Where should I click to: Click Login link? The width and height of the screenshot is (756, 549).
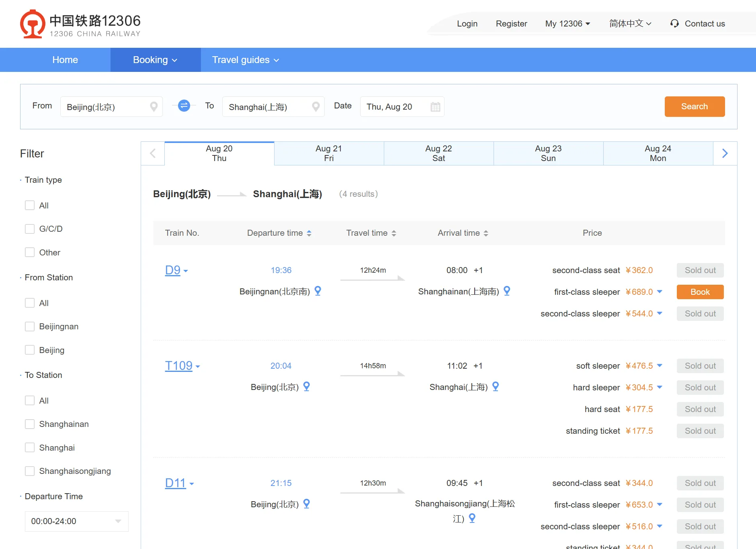click(467, 24)
